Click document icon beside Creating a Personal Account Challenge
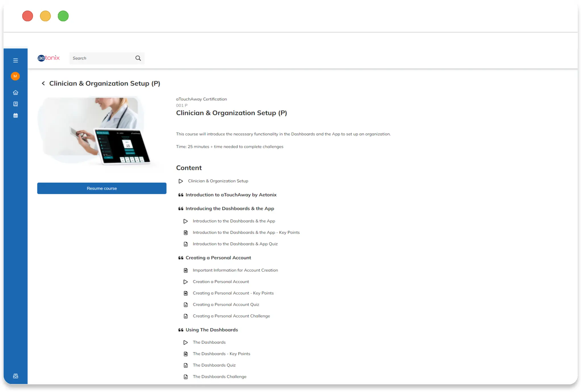Viewport: 581px width, 392px height. [185, 316]
